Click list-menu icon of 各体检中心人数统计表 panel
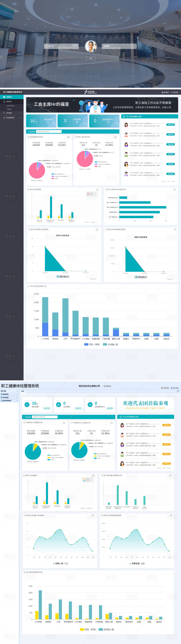This screenshot has width=181, height=644. pos(111,423)
